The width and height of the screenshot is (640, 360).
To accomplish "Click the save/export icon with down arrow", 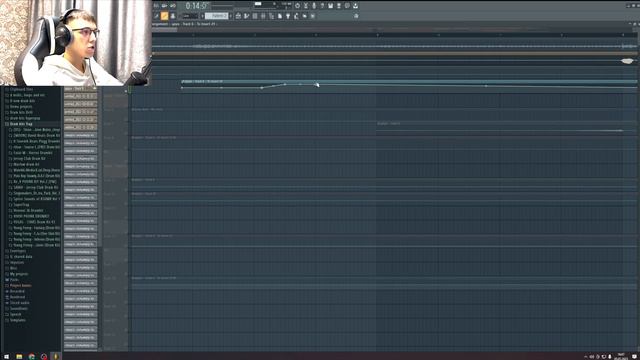I will point(356,6).
